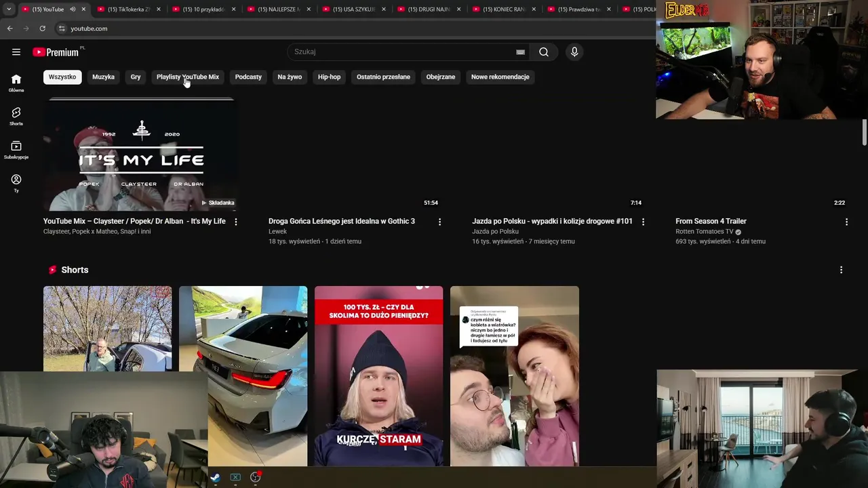Open the browser tab search dropdown
This screenshot has height=488, width=868.
pos(8,9)
